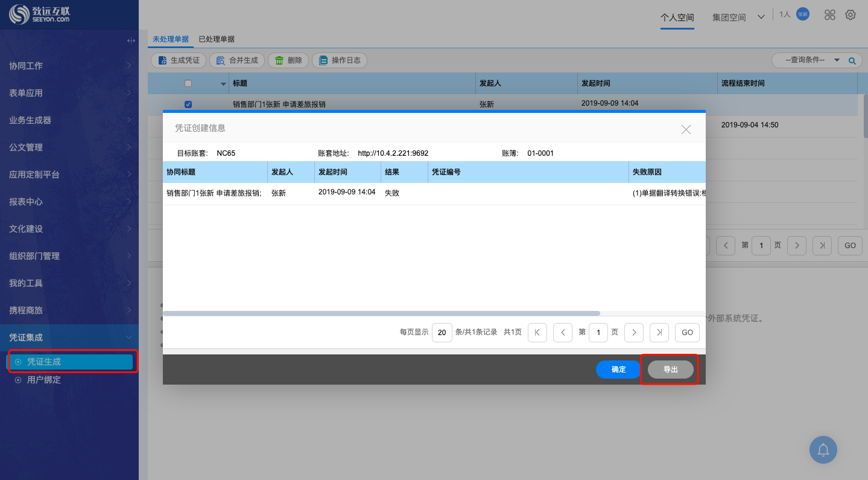Image resolution: width=868 pixels, height=480 pixels.
Task: Close the 凭证创建信息 dialog with X
Action: pyautogui.click(x=686, y=129)
